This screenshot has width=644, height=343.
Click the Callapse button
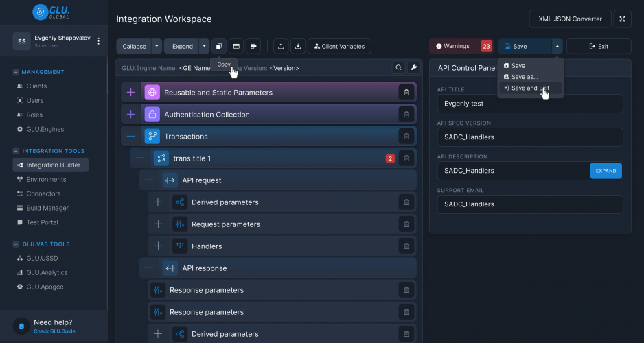[x=134, y=47]
